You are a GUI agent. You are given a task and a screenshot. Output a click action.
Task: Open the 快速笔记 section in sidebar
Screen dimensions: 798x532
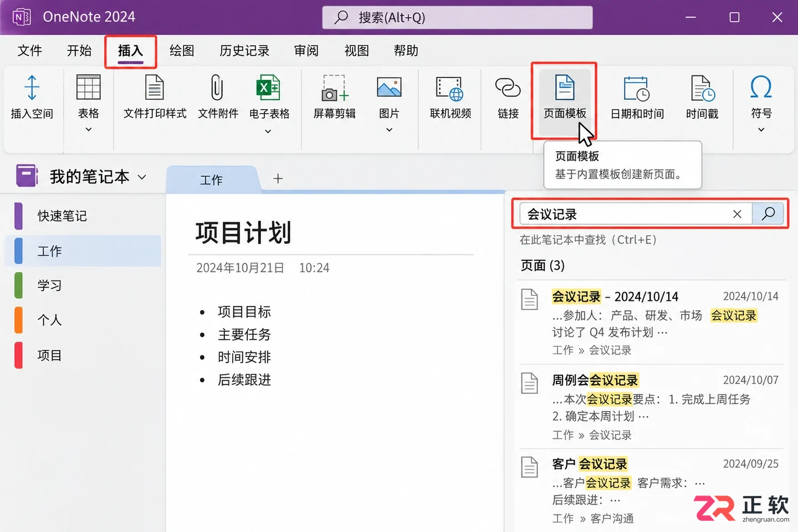click(x=83, y=216)
